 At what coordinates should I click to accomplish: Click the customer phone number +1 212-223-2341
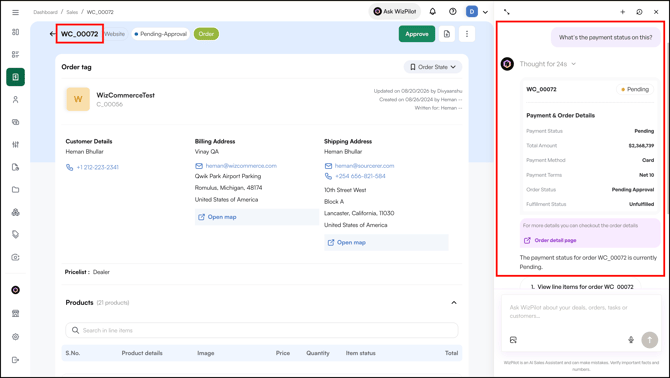coord(97,167)
